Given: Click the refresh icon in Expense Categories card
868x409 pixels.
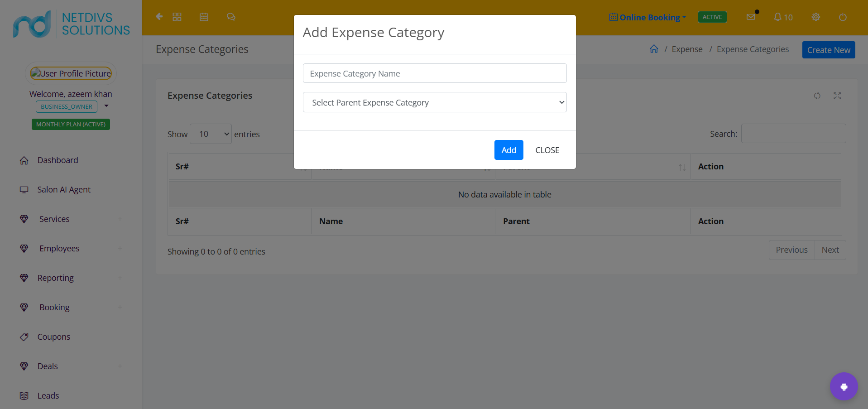Looking at the screenshot, I should [x=817, y=96].
